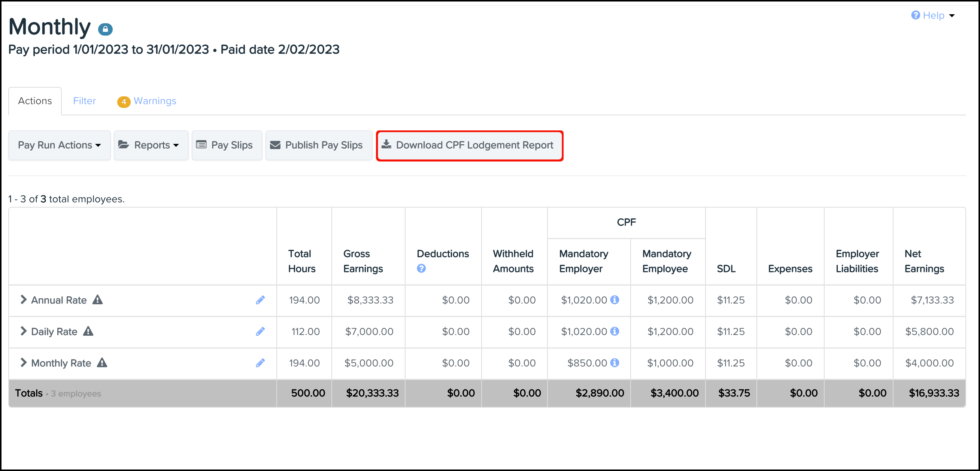Click the orange 4 warnings badge
This screenshot has width=980, height=471.
(123, 102)
